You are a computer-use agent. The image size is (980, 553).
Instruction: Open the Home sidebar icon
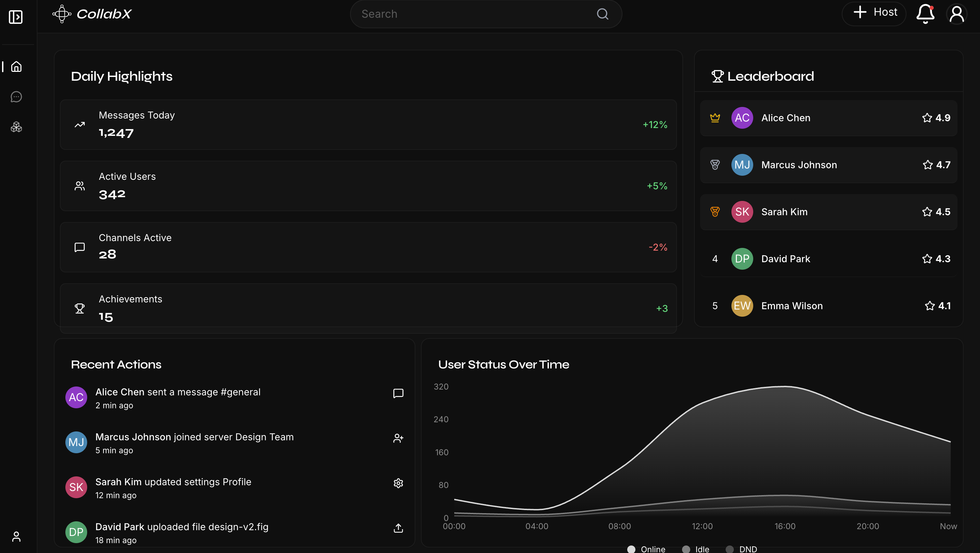[16, 66]
